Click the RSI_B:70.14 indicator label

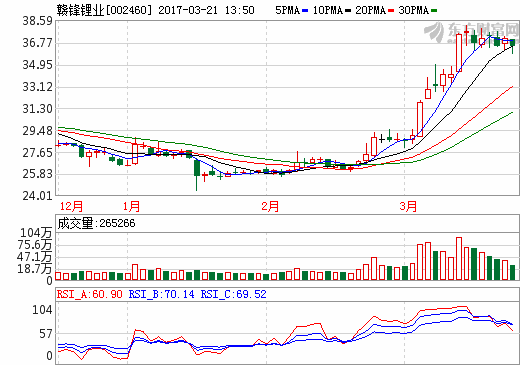(161, 294)
